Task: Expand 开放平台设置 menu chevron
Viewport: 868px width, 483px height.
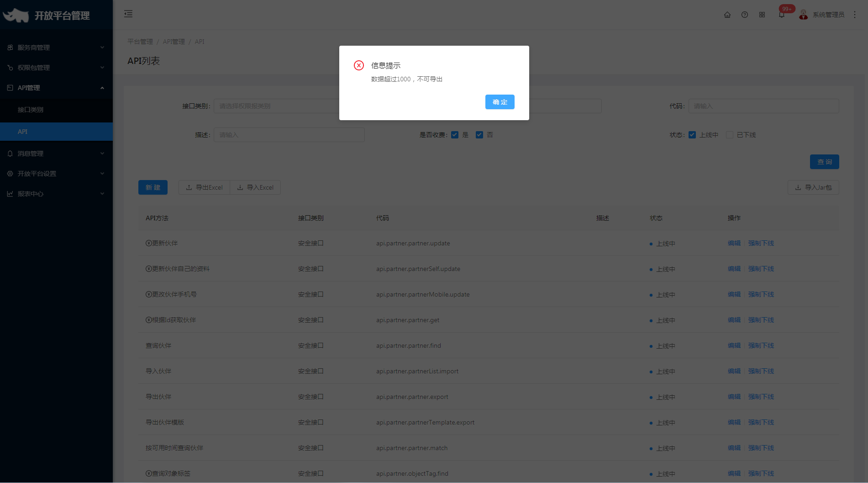Action: point(102,174)
